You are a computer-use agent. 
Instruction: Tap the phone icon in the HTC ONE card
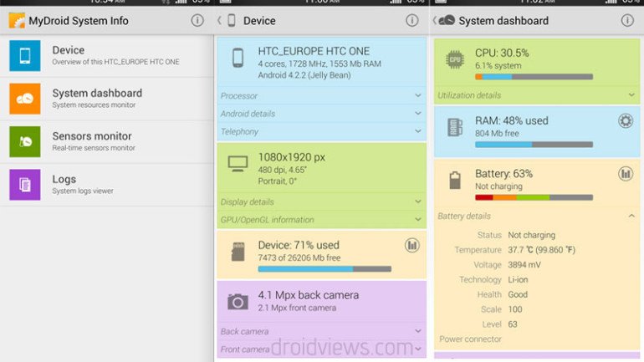(238, 58)
